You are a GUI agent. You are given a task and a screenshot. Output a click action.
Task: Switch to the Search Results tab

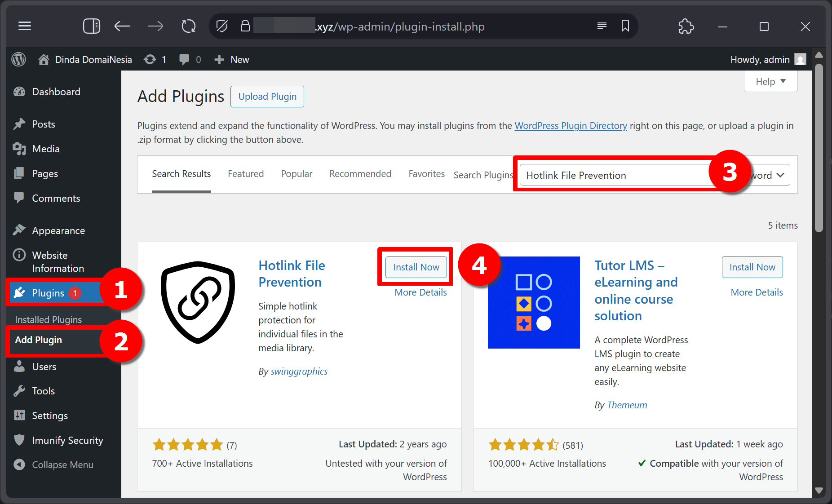click(181, 174)
